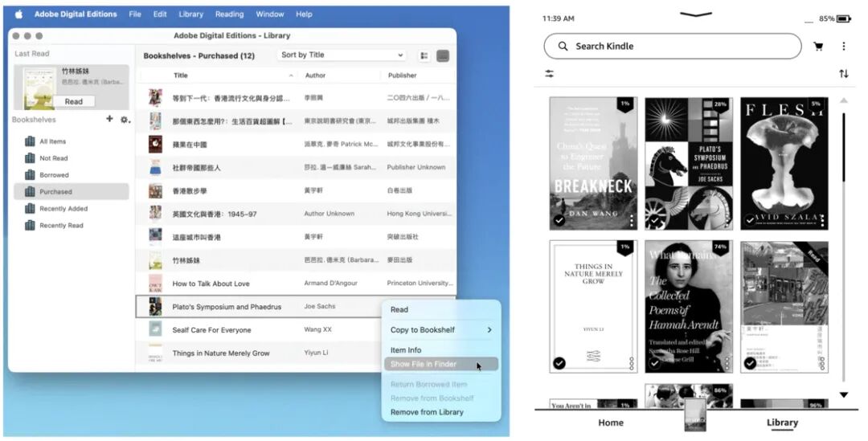This screenshot has height=441, width=868.
Task: Click book cover icon for 英國文化與香港
Action: point(156,214)
